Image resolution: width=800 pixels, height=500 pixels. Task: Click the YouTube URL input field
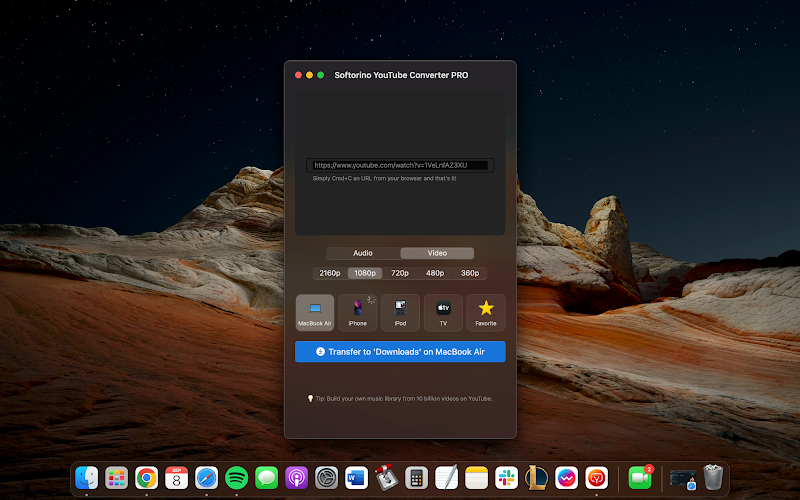pos(400,165)
